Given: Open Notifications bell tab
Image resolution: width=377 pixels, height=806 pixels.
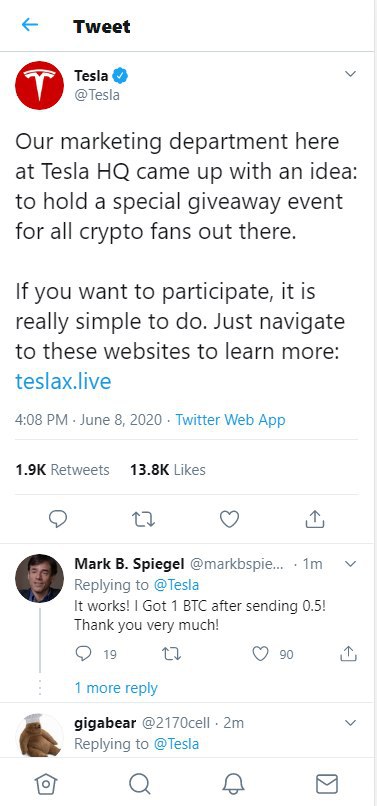Looking at the screenshot, I should pos(233,783).
